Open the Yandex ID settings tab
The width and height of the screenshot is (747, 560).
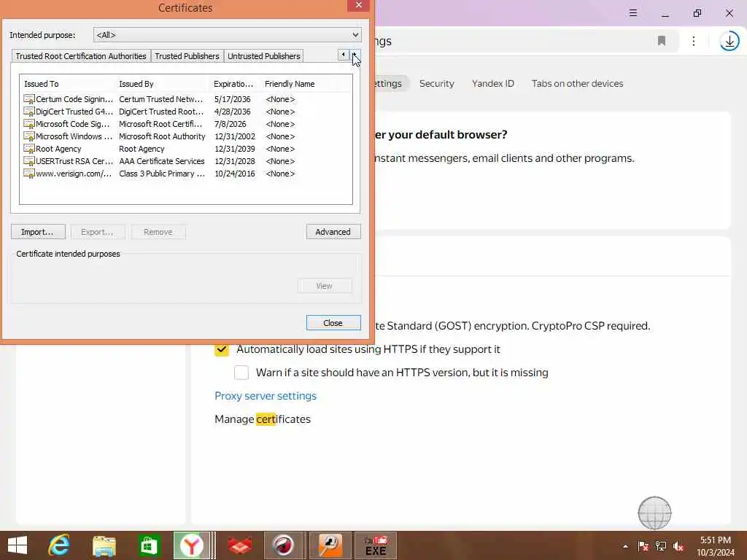492,83
